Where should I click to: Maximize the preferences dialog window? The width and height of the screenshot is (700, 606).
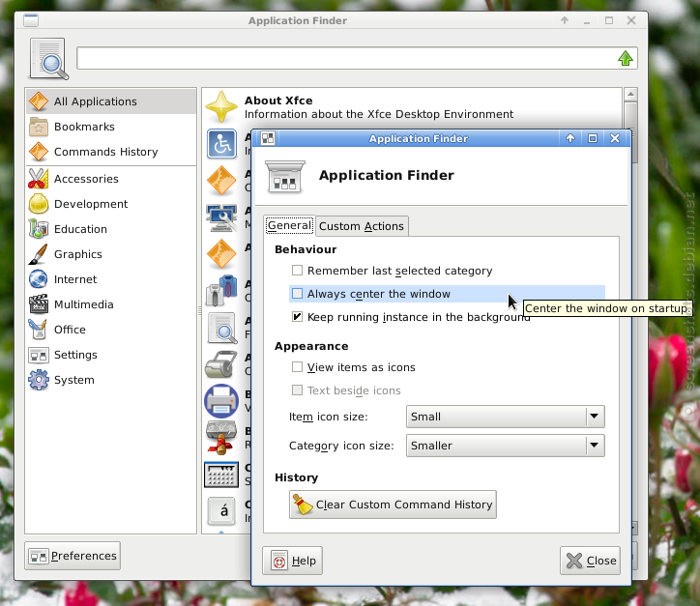593,138
